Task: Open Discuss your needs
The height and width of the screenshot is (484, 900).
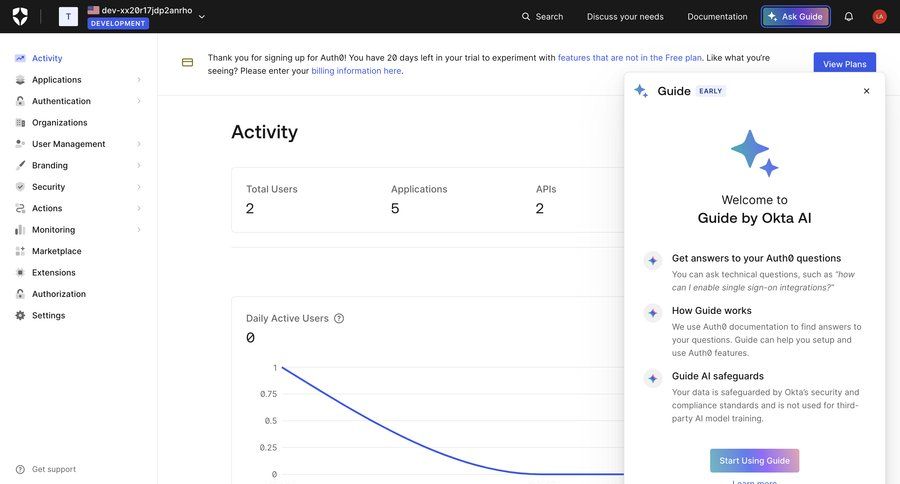Action: click(x=625, y=17)
